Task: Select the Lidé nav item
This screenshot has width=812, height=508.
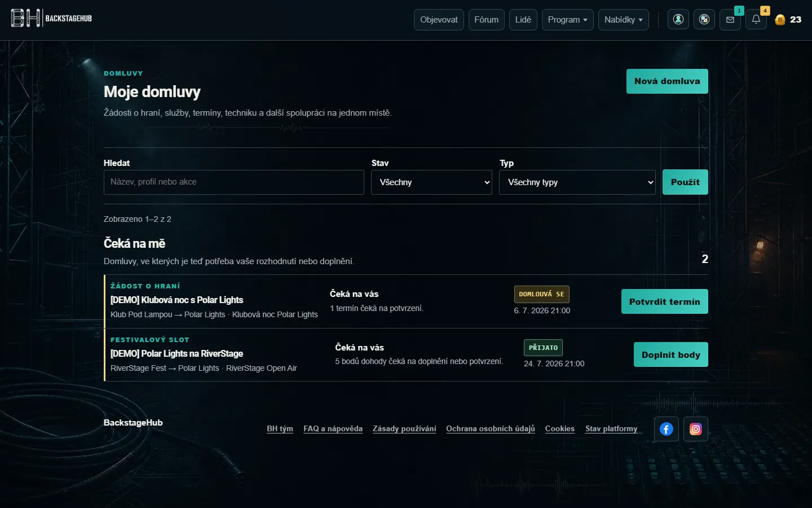Action: pos(523,20)
